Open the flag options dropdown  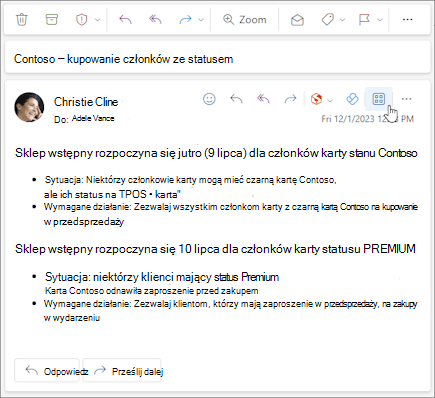[x=380, y=20]
